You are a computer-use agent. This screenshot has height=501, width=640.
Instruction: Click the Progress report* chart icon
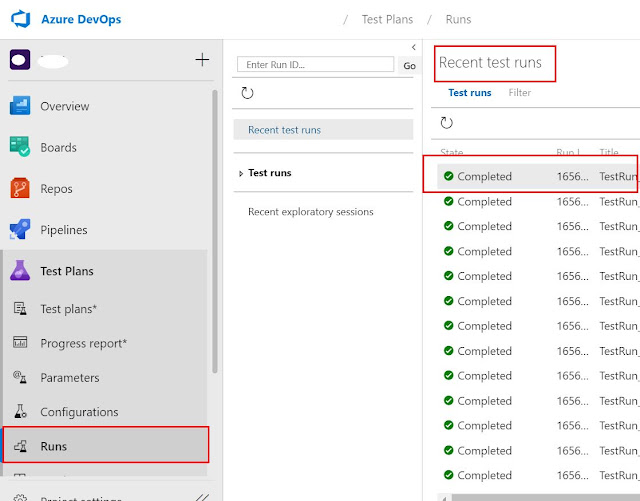20,343
